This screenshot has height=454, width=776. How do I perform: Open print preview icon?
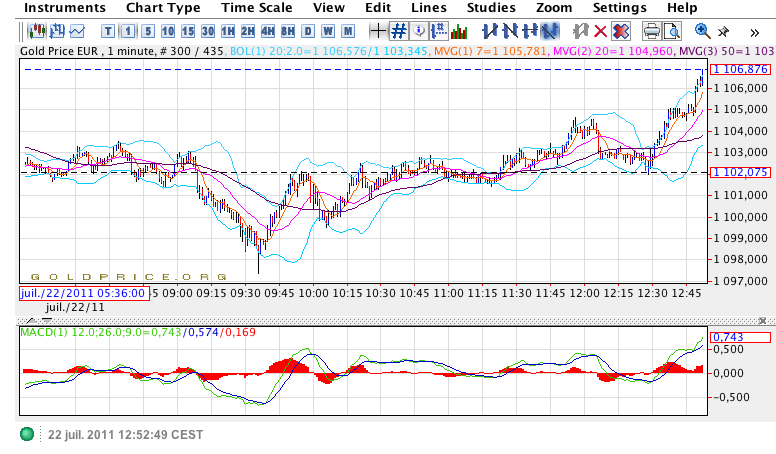(x=671, y=30)
